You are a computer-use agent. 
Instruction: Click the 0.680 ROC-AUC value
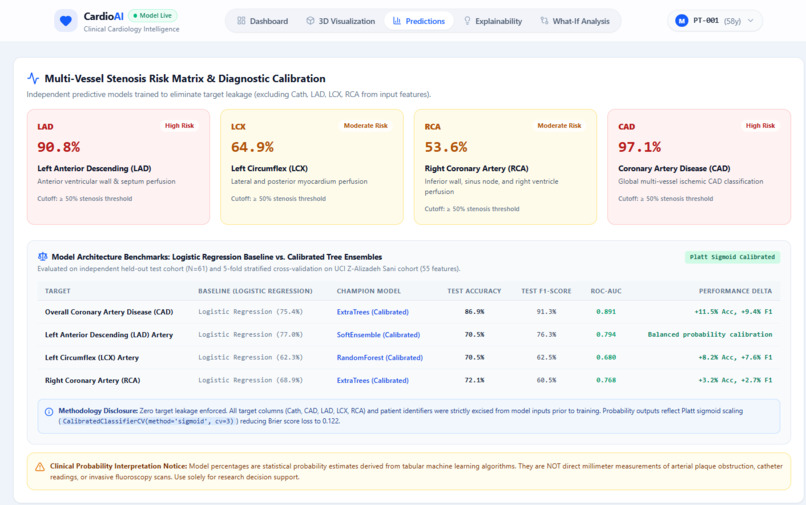[606, 357]
